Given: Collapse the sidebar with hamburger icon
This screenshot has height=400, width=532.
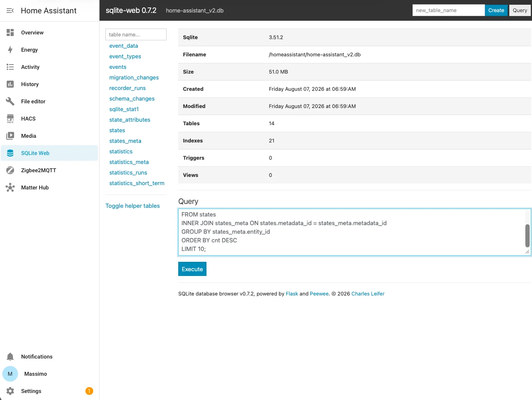Looking at the screenshot, I should pyautogui.click(x=10, y=11).
